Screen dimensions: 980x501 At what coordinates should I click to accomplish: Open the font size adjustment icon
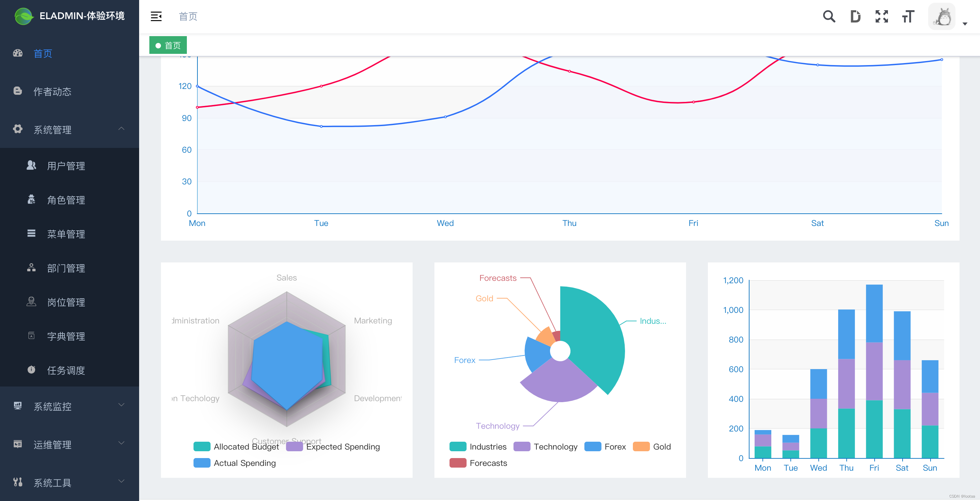click(908, 16)
